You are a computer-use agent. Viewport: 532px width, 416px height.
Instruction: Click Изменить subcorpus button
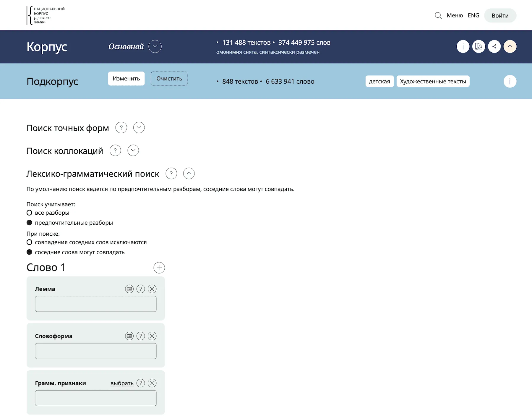coord(126,79)
